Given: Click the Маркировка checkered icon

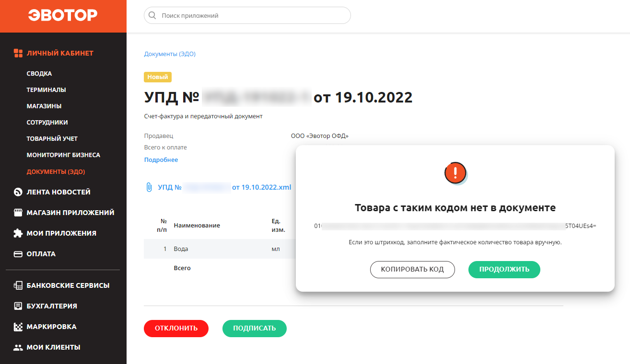Looking at the screenshot, I should pyautogui.click(x=18, y=327).
